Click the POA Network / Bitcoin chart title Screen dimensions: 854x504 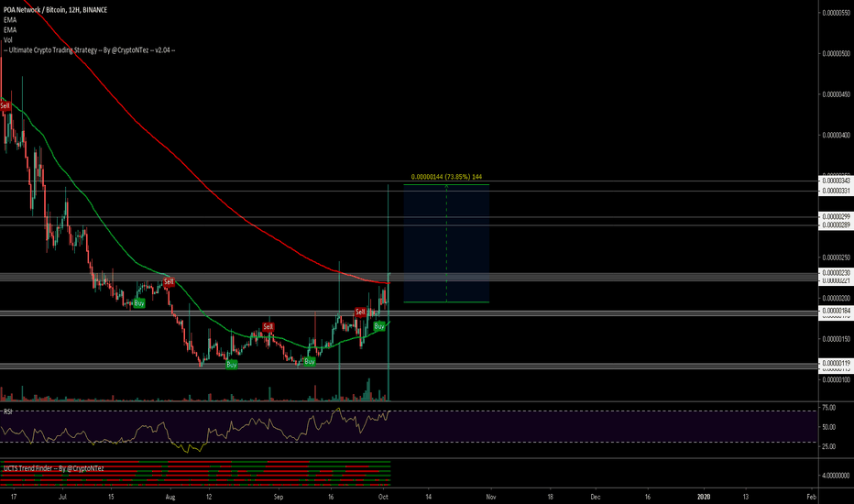pyautogui.click(x=55, y=10)
